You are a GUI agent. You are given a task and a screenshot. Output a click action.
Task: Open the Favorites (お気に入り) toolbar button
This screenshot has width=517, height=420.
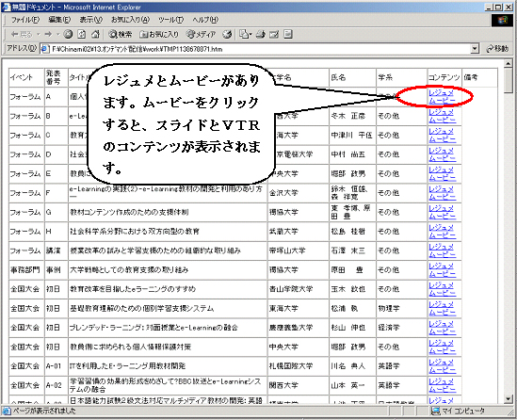159,34
